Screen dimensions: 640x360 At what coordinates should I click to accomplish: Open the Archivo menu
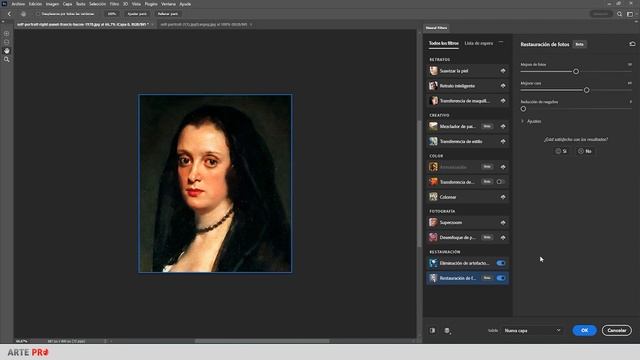click(18, 4)
